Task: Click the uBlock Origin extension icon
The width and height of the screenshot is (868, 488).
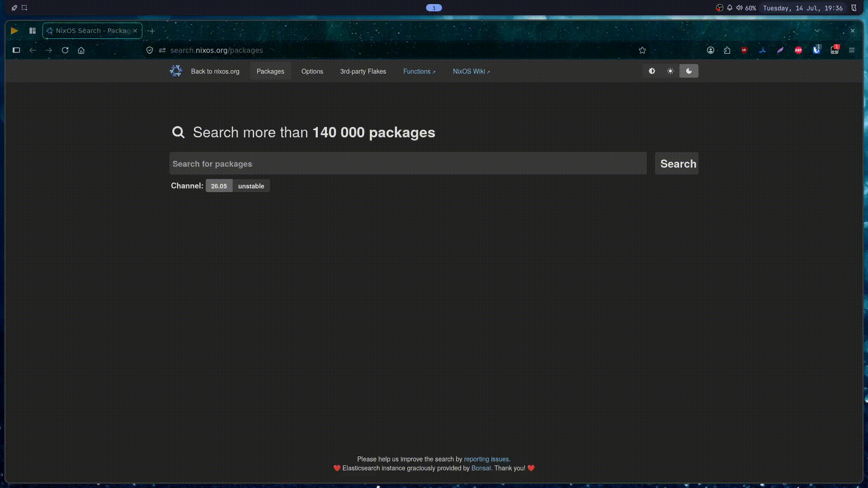Action: click(744, 50)
